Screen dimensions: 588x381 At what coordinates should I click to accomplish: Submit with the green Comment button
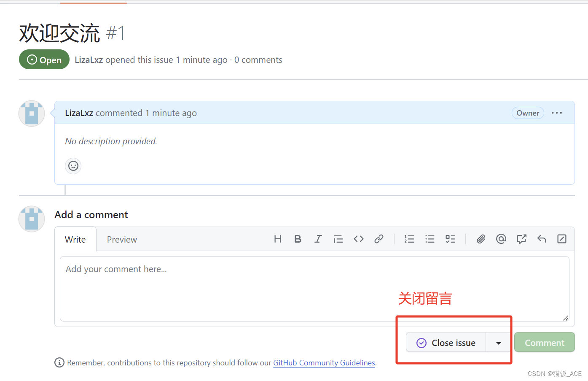point(545,343)
